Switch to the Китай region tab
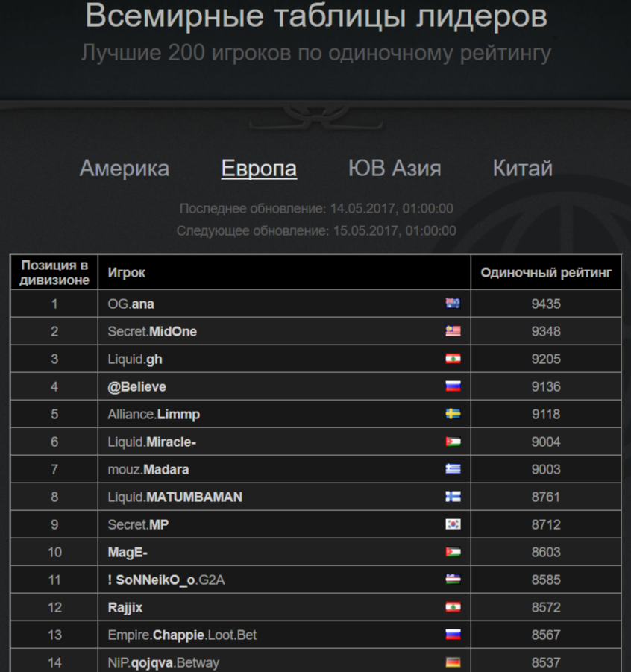 523,168
